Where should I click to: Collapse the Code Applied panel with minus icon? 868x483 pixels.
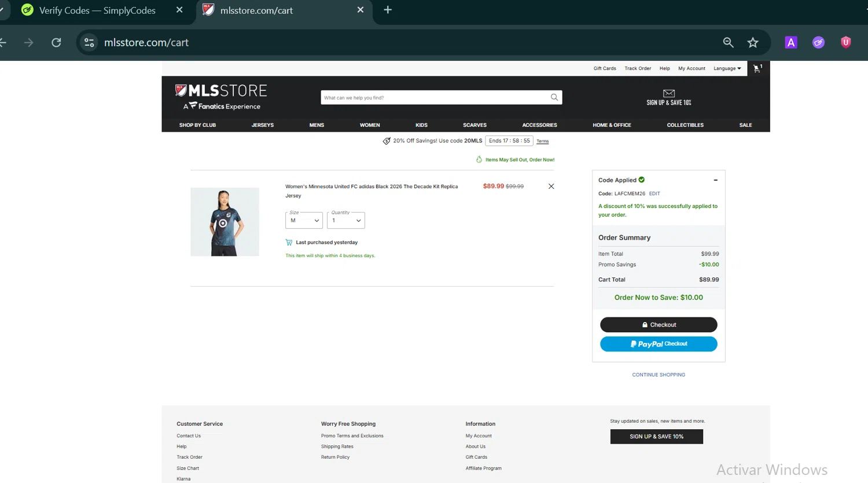pyautogui.click(x=716, y=180)
